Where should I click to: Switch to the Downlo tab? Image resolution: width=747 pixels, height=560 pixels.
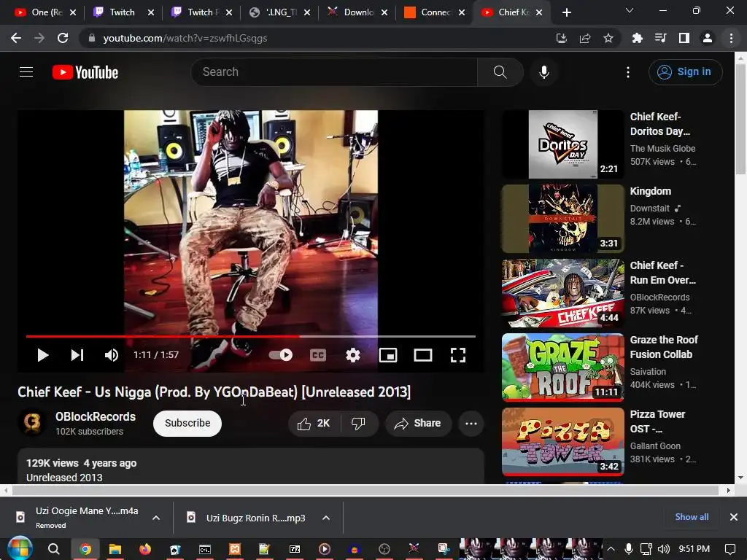tap(357, 12)
